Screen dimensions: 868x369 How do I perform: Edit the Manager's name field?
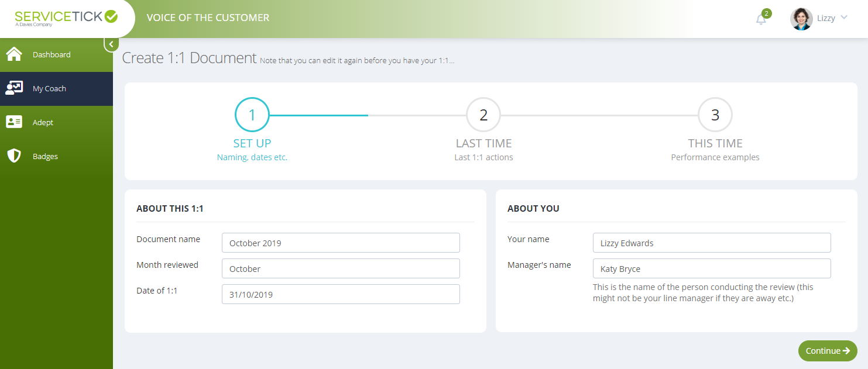(x=712, y=268)
